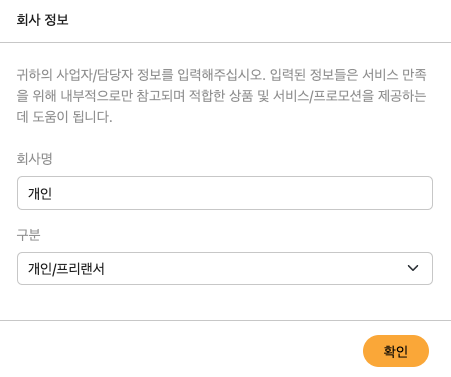Screen dimensions: 451x377
Task: Click the 회사명 field label
Action: pyautogui.click(x=35, y=159)
